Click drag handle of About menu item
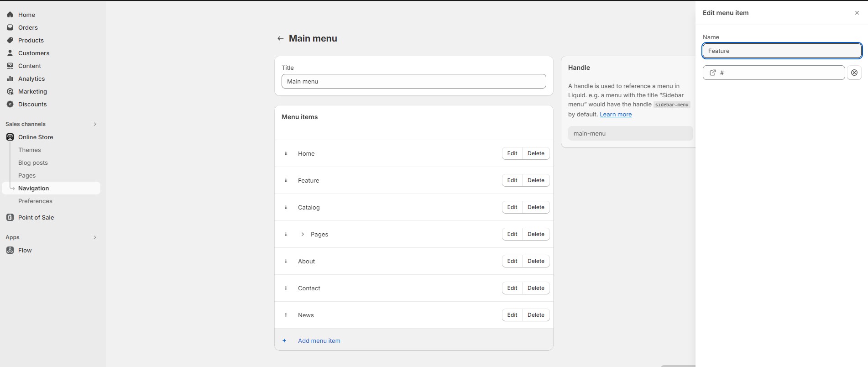Screen dimensions: 868x367 tap(286, 261)
